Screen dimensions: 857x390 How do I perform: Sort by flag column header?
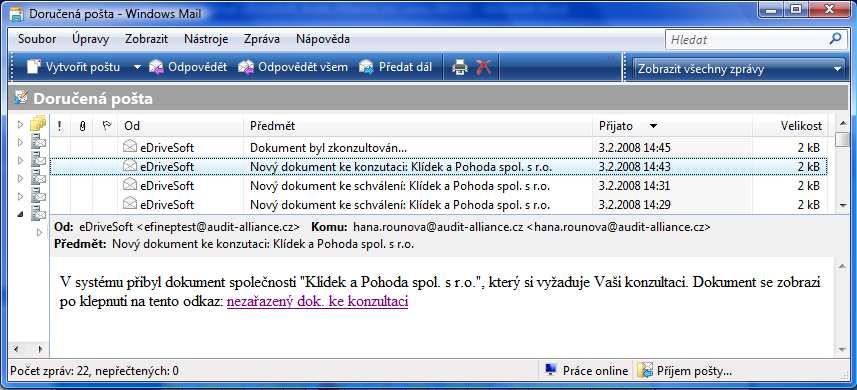(x=106, y=126)
